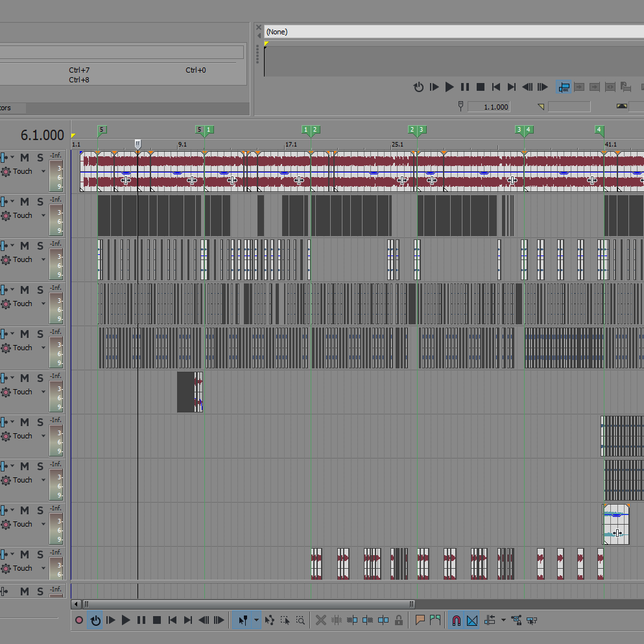
Task: Click Stop in the bottom transport bar
Action: pyautogui.click(x=157, y=620)
